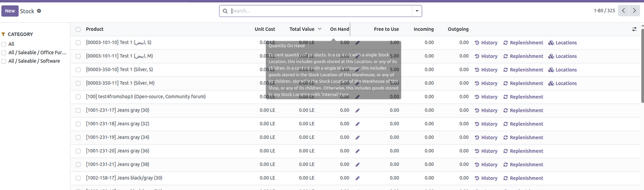644x190 pixels.
Task: Click the pencil edit icon for Jeans gray (36)
Action: pos(357,151)
